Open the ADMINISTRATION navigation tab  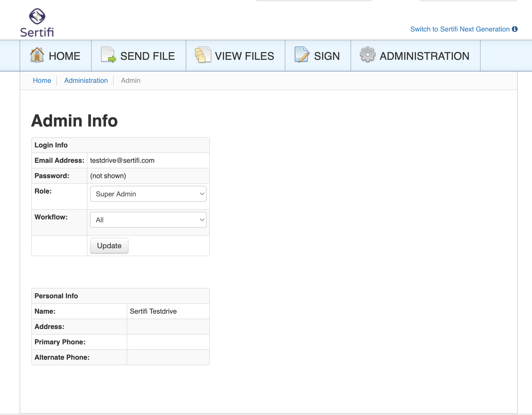click(x=415, y=56)
